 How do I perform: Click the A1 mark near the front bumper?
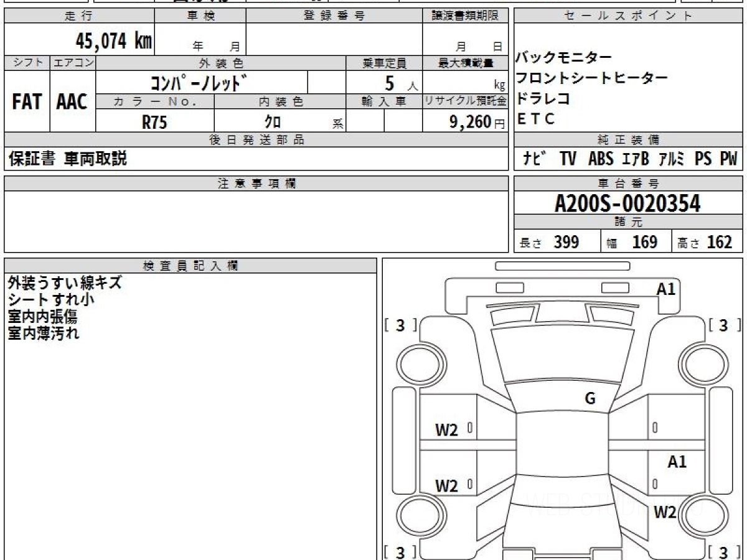pos(666,289)
